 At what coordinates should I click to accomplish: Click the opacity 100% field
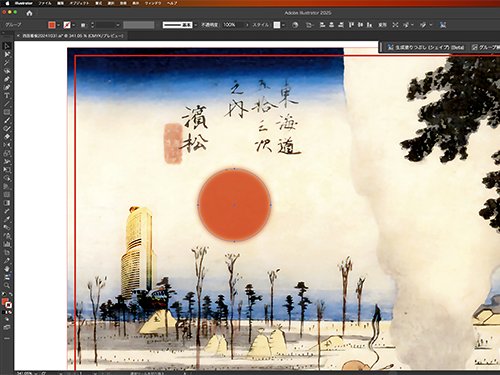233,25
